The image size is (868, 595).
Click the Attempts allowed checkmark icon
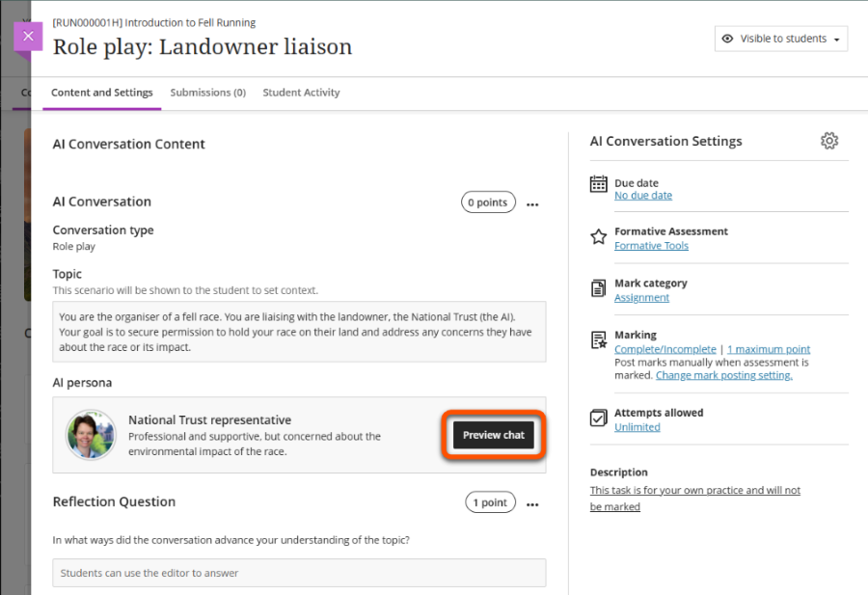(x=598, y=418)
